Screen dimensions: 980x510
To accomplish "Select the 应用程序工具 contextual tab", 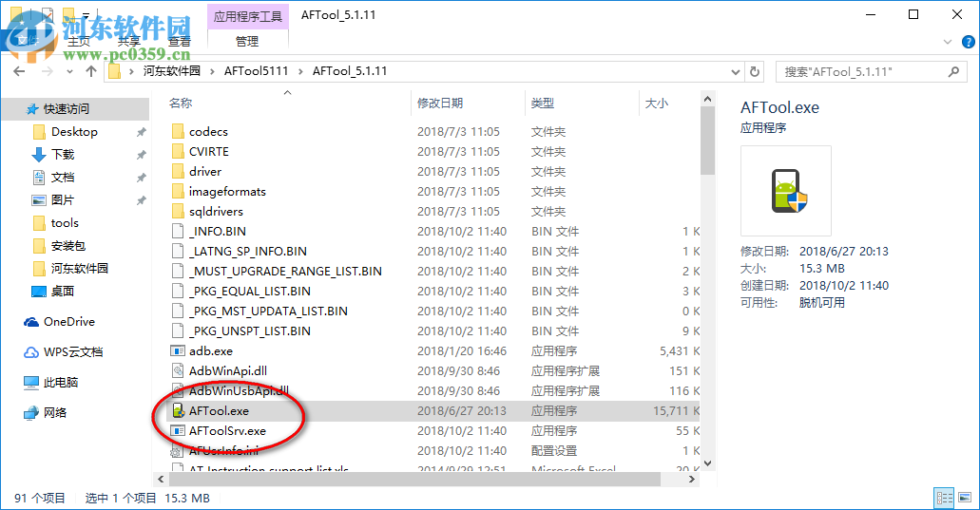I will coord(247,16).
